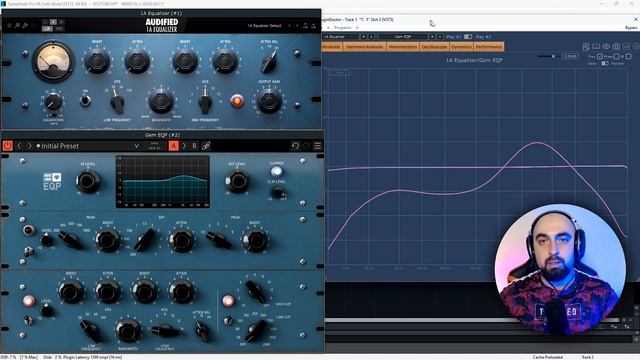Click the 1A Equalizer low Atten knob
Image resolution: width=640 pixels, height=360 pixels.
tap(137, 62)
